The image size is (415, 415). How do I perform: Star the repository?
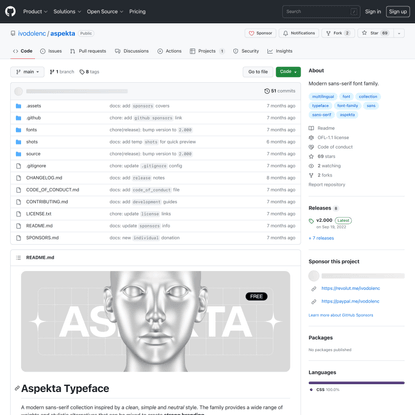[x=375, y=33]
